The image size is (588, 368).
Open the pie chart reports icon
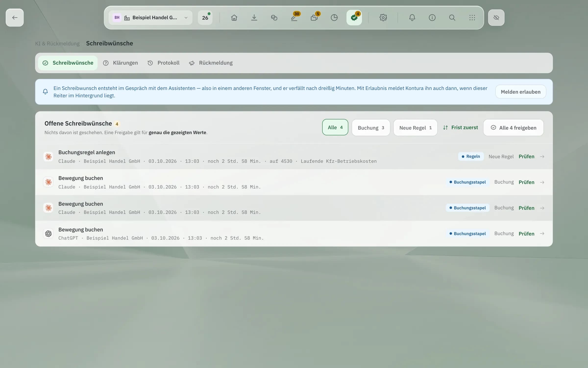(334, 18)
